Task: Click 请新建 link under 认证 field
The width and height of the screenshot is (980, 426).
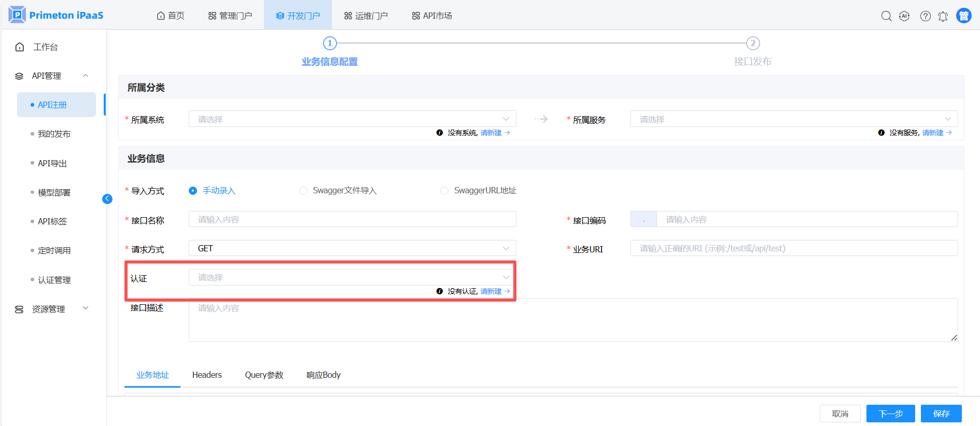Action: [491, 291]
